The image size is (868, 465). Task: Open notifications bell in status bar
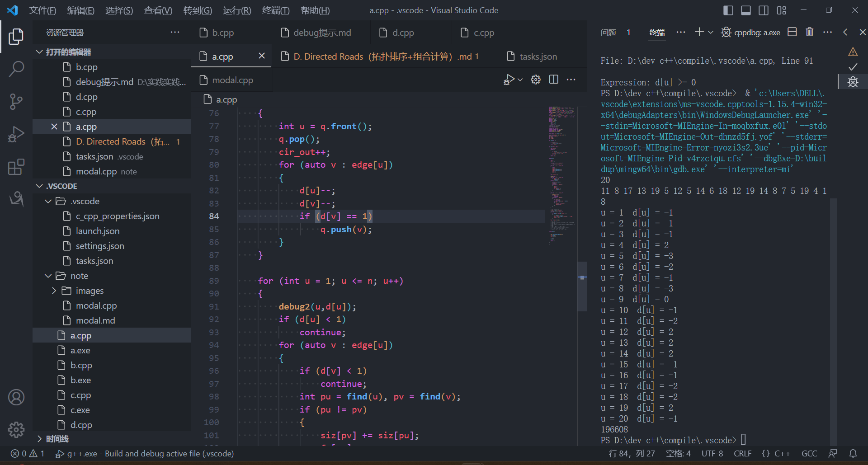pyautogui.click(x=853, y=453)
